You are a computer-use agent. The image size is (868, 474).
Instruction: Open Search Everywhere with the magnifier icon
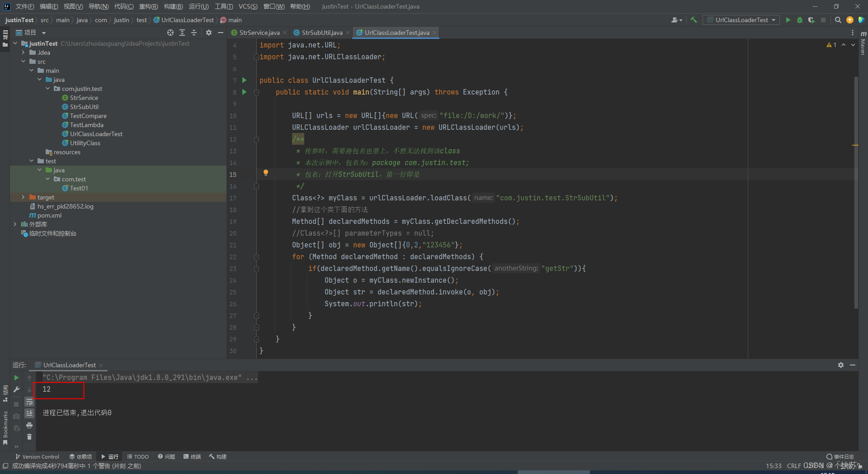[838, 20]
